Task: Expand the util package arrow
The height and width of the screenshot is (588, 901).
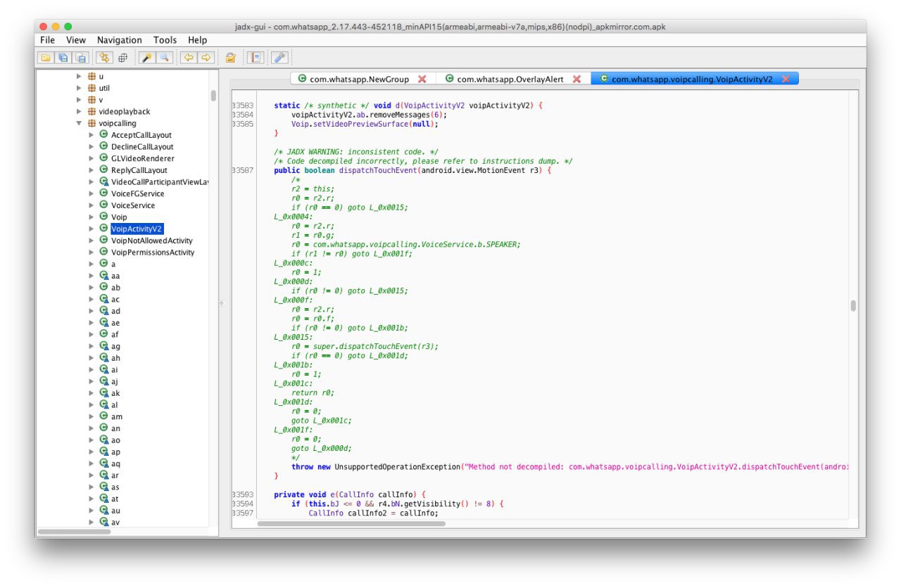Action: [79, 88]
